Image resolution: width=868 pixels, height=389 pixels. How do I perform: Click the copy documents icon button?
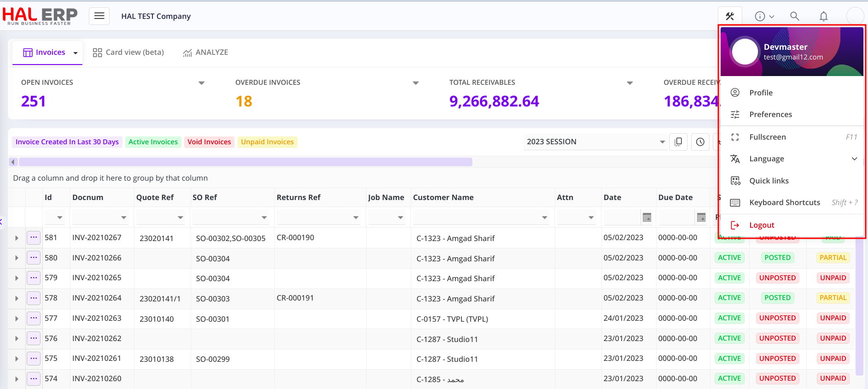[x=678, y=142]
